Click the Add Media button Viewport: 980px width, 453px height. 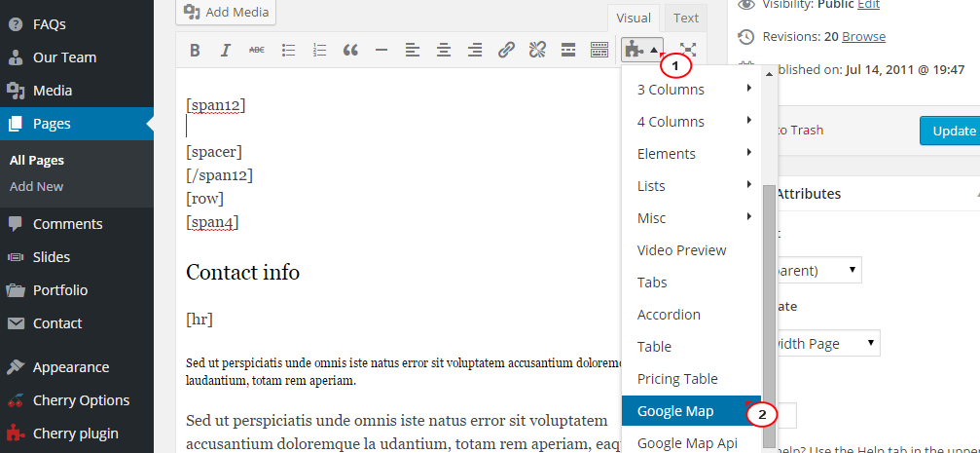[226, 12]
